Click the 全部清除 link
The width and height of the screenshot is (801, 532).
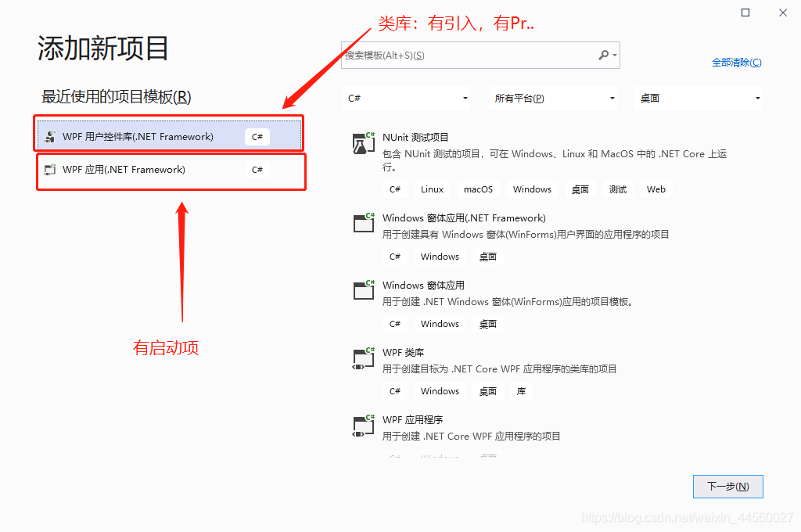pos(737,63)
